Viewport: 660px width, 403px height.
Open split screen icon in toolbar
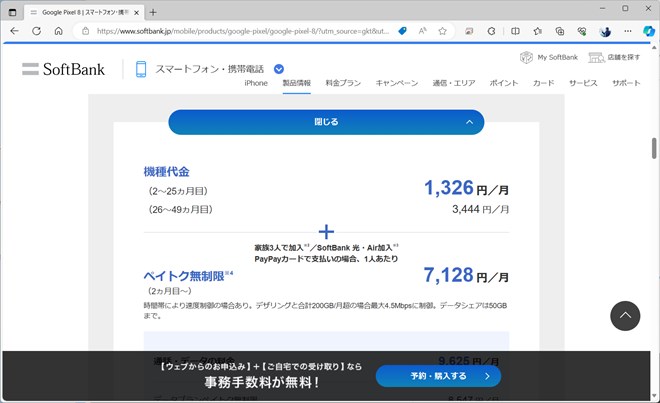pyautogui.click(x=515, y=31)
